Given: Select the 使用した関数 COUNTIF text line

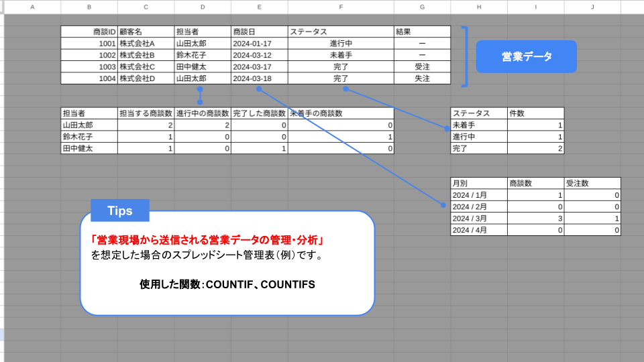Looking at the screenshot, I should [x=227, y=284].
